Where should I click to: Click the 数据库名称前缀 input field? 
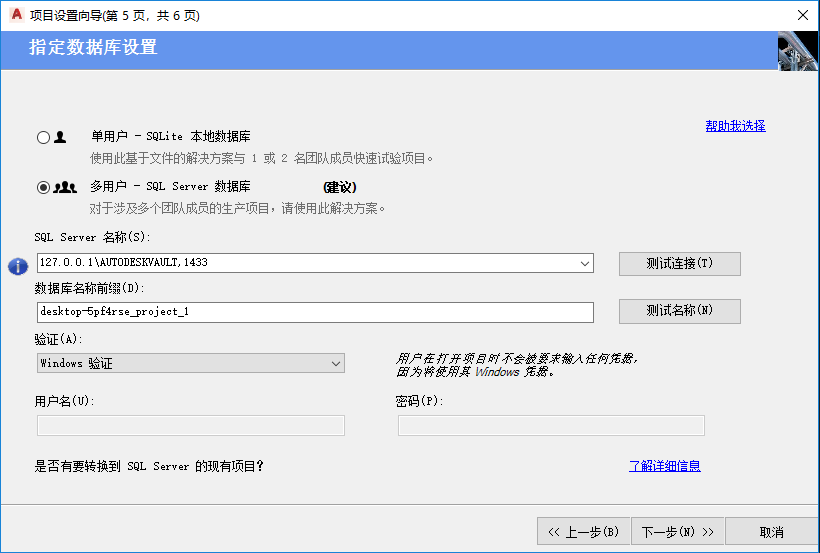315,312
